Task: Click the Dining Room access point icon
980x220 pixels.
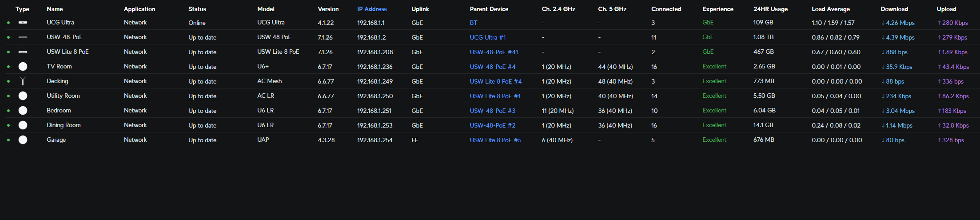Action: [x=23, y=125]
